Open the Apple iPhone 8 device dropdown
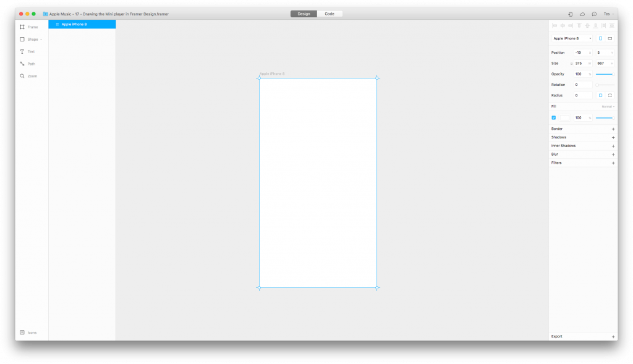This screenshot has height=364, width=633. (572, 38)
